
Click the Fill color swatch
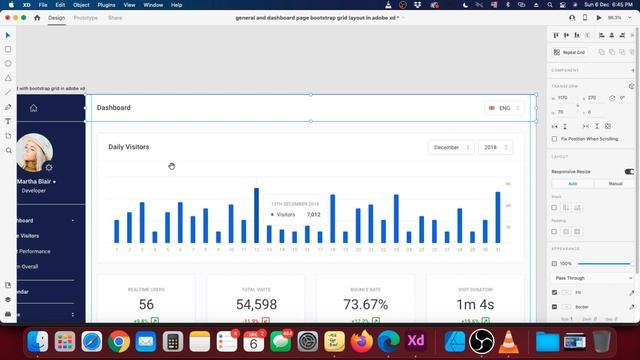tap(567, 293)
